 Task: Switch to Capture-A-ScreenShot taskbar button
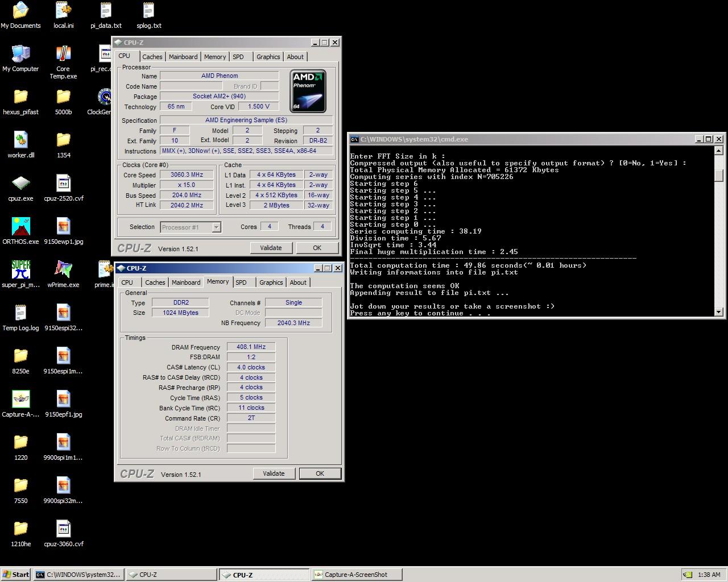[x=357, y=575]
